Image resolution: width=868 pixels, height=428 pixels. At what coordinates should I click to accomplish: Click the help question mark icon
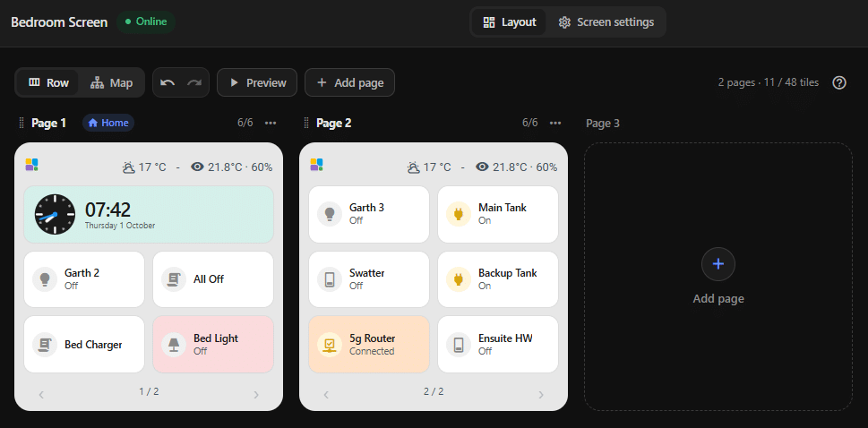[839, 82]
